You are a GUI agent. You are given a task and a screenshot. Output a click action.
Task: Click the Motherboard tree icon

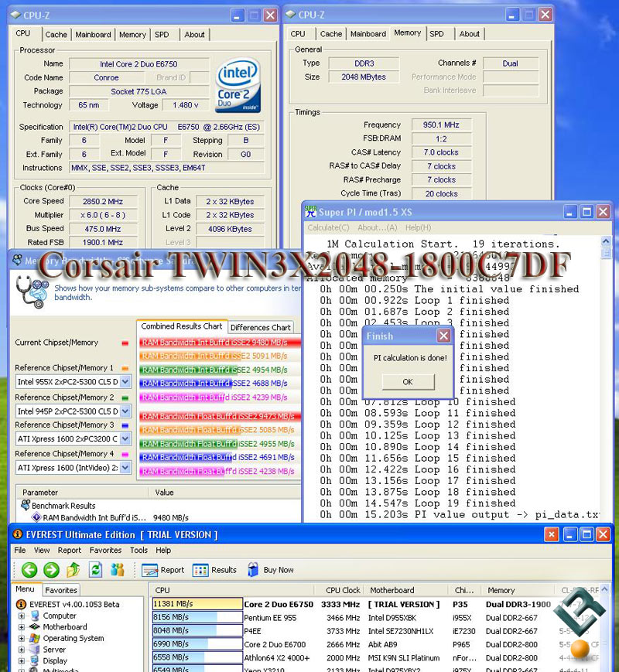pos(35,627)
